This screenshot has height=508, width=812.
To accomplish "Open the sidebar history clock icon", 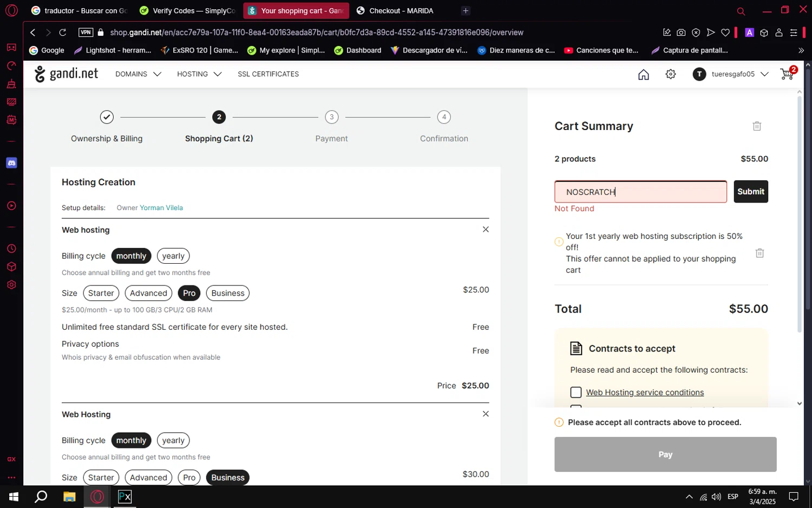I will tap(11, 249).
